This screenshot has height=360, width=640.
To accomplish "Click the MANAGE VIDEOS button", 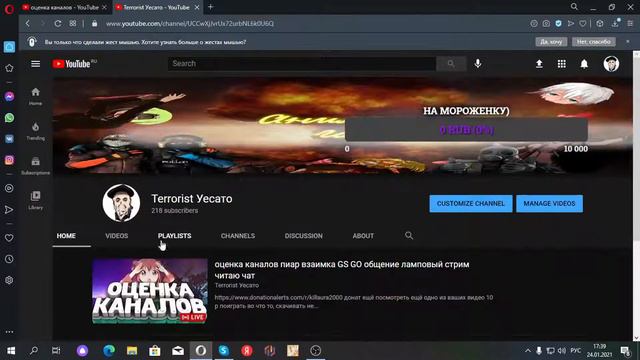I will coord(549,203).
